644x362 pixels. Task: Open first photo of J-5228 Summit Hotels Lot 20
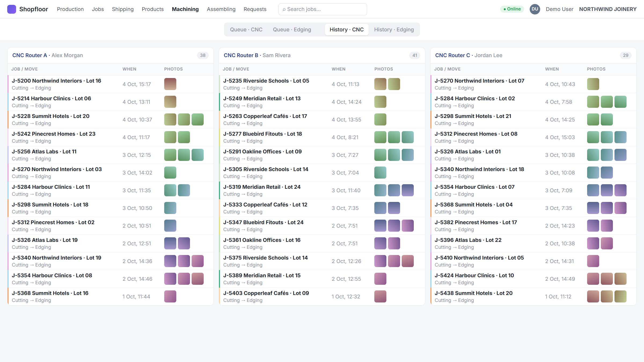coord(170,120)
